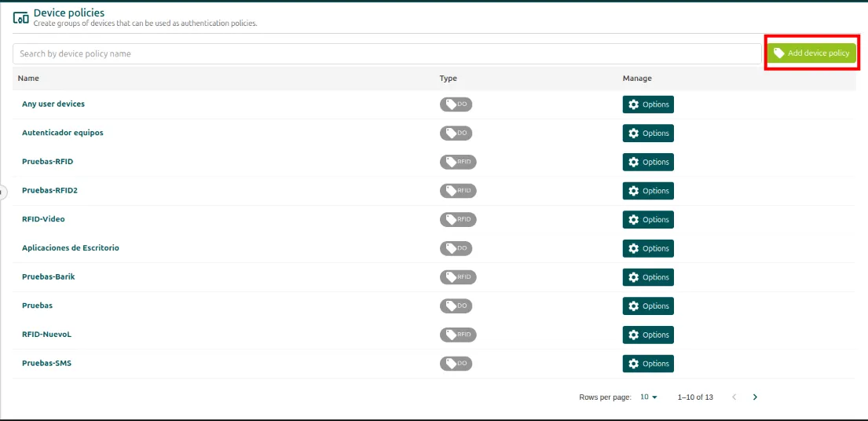Open Options for the Pruebas row
The width and height of the screenshot is (868, 421).
[x=648, y=306]
